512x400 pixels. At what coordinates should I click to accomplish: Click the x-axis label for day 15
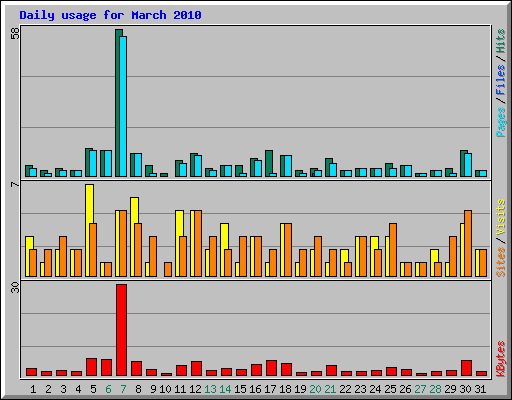tap(240, 389)
